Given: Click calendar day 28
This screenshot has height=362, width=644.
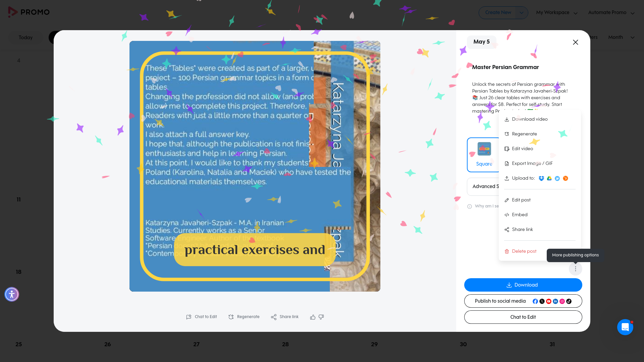Looking at the screenshot, I should (x=285, y=345).
